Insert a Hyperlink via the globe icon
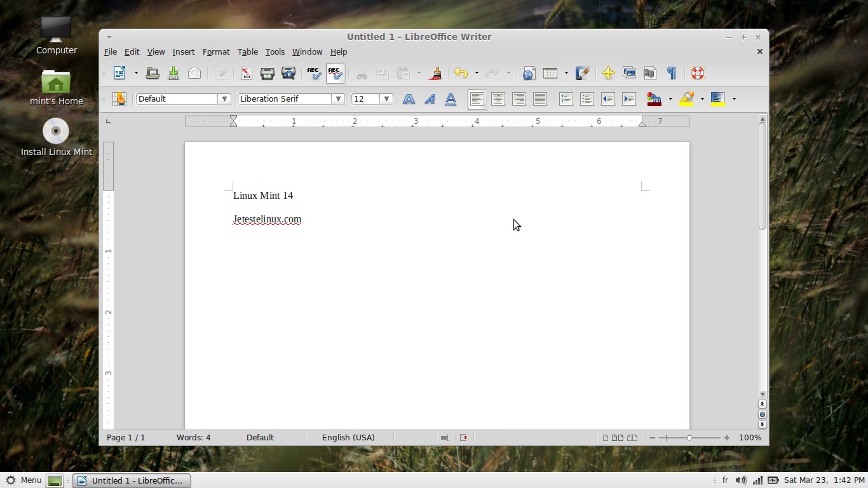Image resolution: width=868 pixels, height=488 pixels. (529, 73)
